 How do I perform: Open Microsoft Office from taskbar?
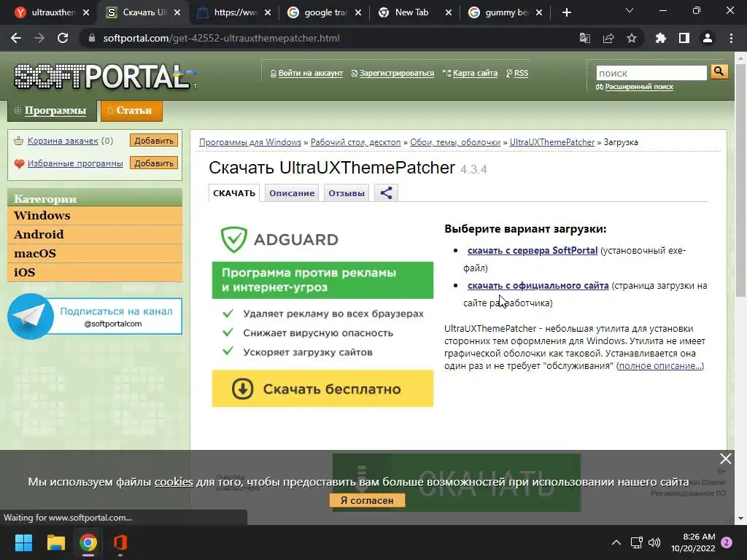(120, 542)
